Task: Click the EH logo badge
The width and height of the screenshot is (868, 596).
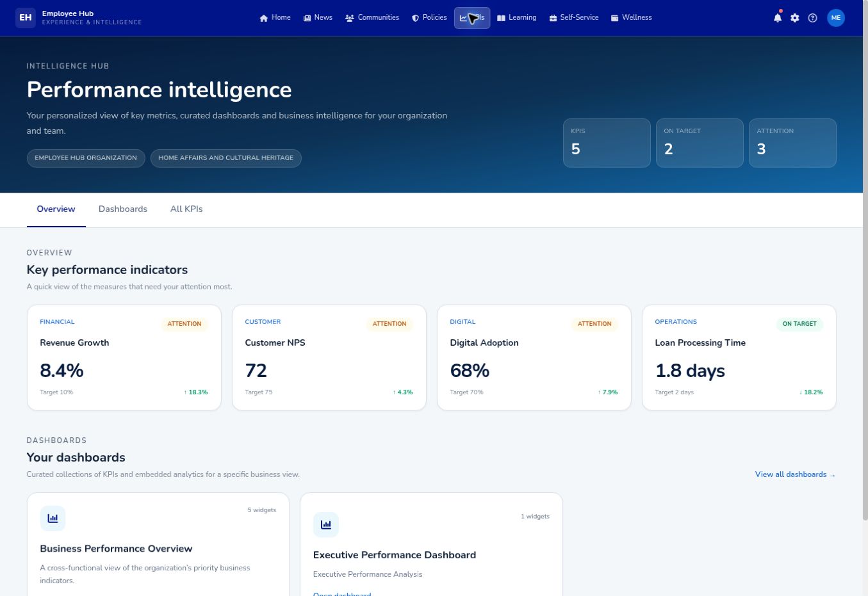Action: point(26,18)
